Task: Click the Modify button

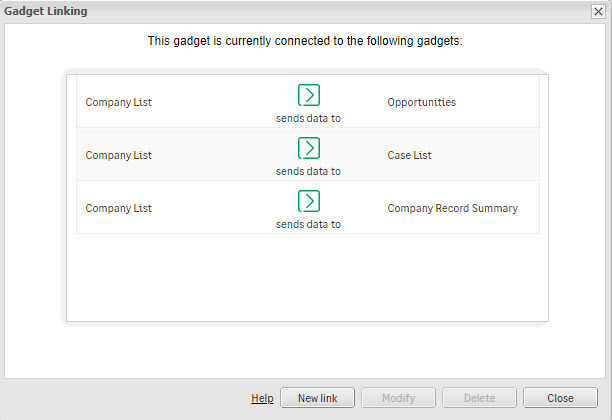Action: (398, 398)
